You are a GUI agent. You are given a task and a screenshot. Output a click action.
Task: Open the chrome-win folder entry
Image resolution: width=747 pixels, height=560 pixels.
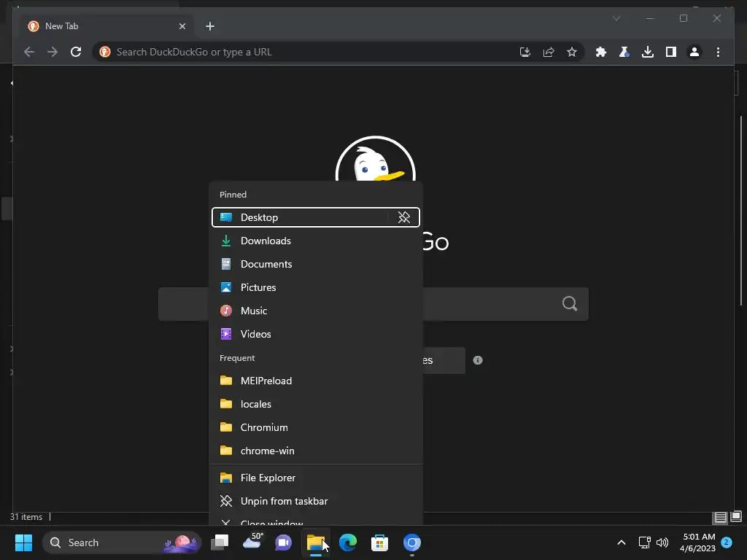point(315,451)
